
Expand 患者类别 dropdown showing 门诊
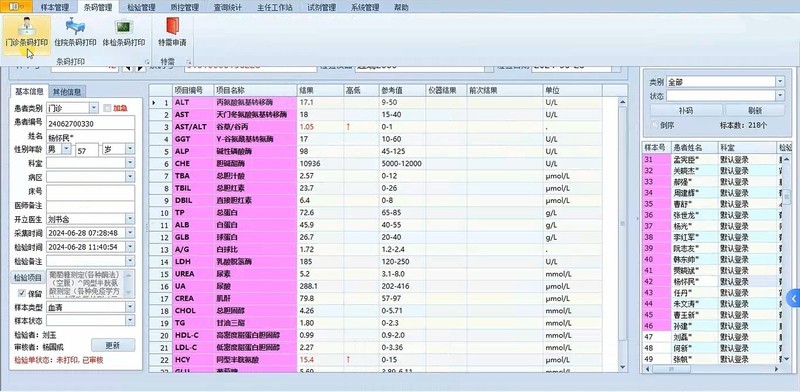click(94, 108)
